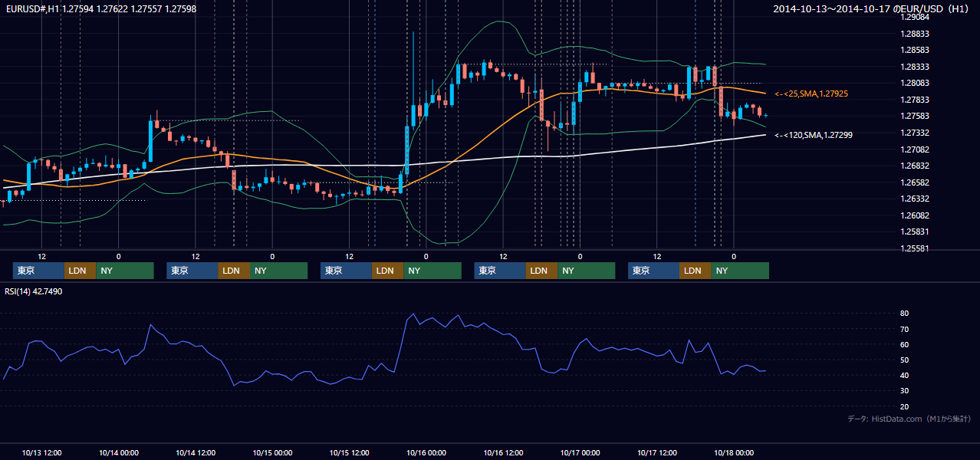Click price axis label 1.29084
Image resolution: width=980 pixels, height=460 pixels.
pos(915,17)
